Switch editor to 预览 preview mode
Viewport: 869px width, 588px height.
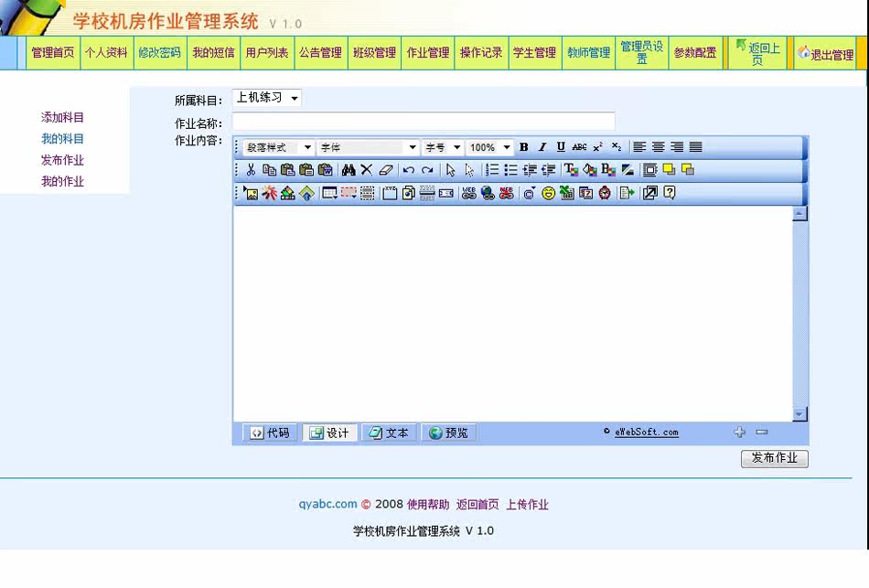tap(449, 433)
